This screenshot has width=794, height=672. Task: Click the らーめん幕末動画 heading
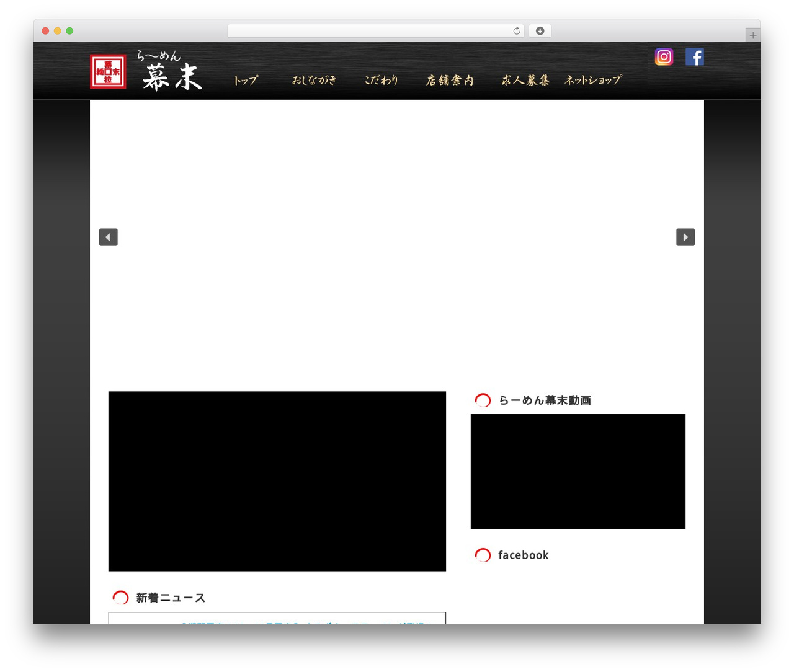tap(545, 400)
